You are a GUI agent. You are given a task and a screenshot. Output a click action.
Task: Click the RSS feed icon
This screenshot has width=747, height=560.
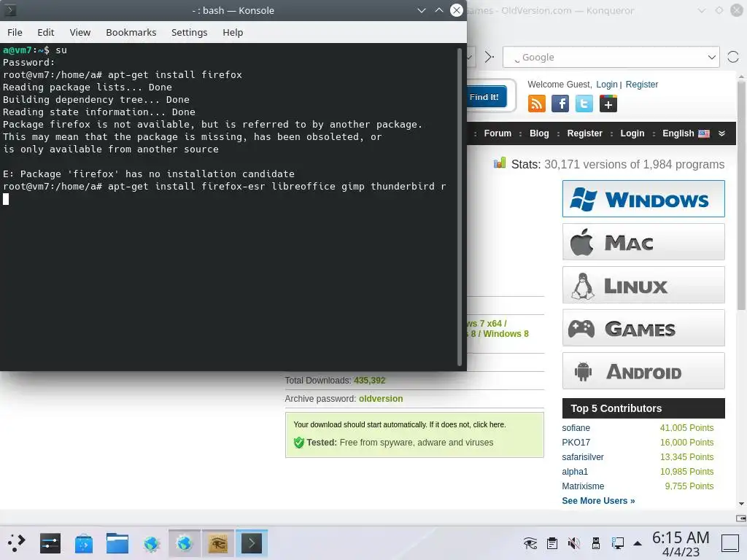[536, 104]
